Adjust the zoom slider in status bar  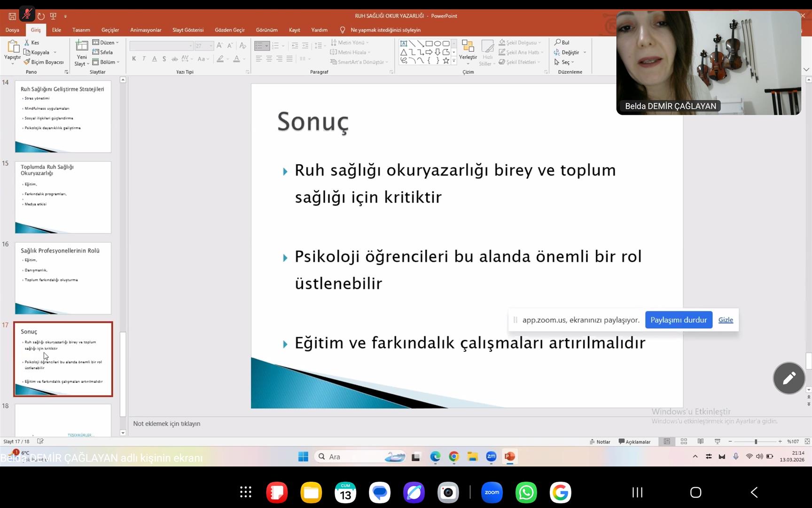pos(756,442)
